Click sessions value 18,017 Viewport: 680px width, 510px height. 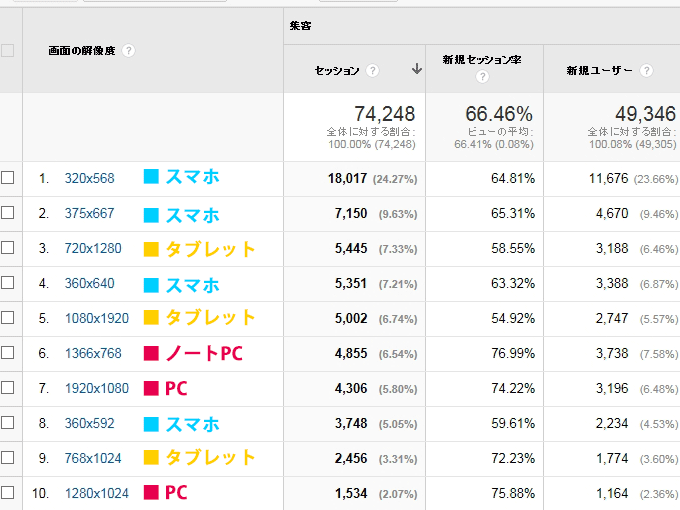347,178
